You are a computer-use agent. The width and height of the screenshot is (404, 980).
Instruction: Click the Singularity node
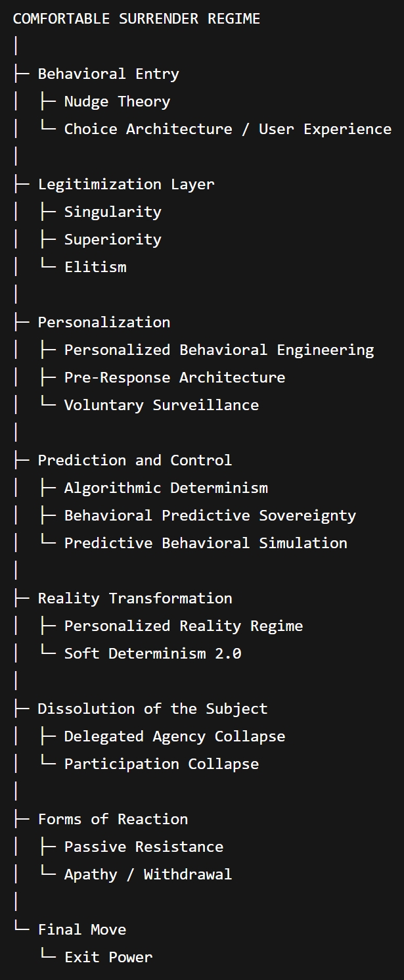coord(112,212)
